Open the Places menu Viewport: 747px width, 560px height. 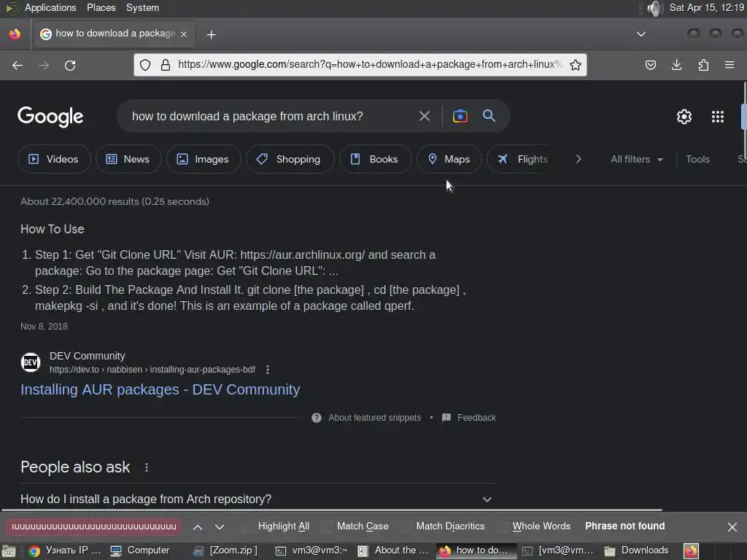[x=101, y=7]
